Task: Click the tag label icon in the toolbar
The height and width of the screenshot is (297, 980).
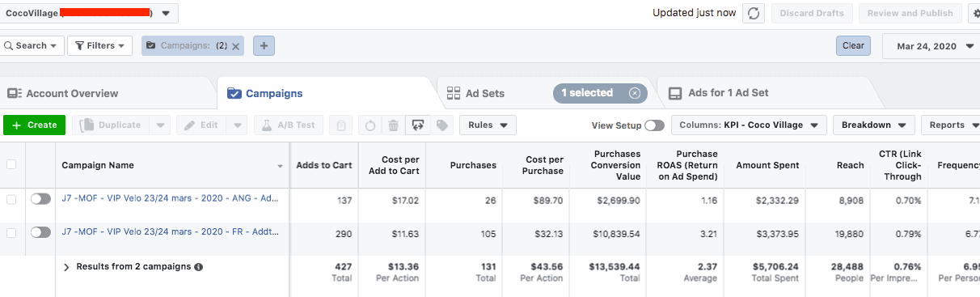Action: click(x=441, y=125)
